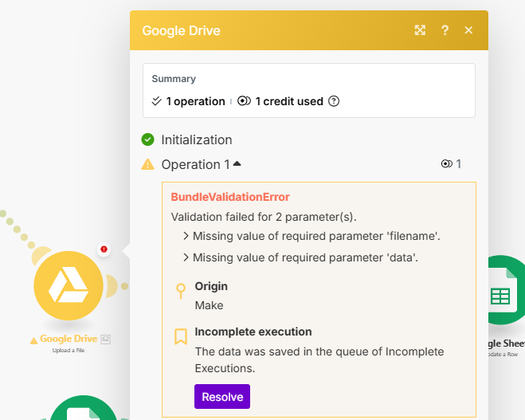525x420 pixels.
Task: Select the Google Drive module on canvas
Action: click(69, 285)
